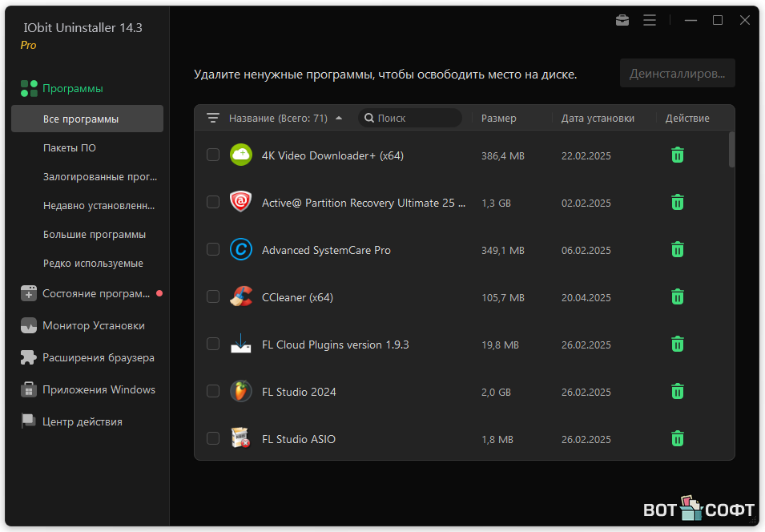Select the FL Studio ASIO checkbox
This screenshot has width=765, height=532.
point(213,438)
